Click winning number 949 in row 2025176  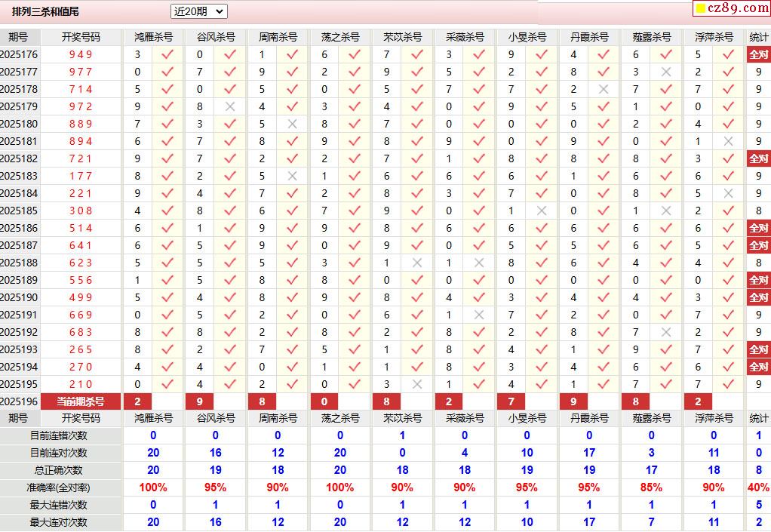81,54
